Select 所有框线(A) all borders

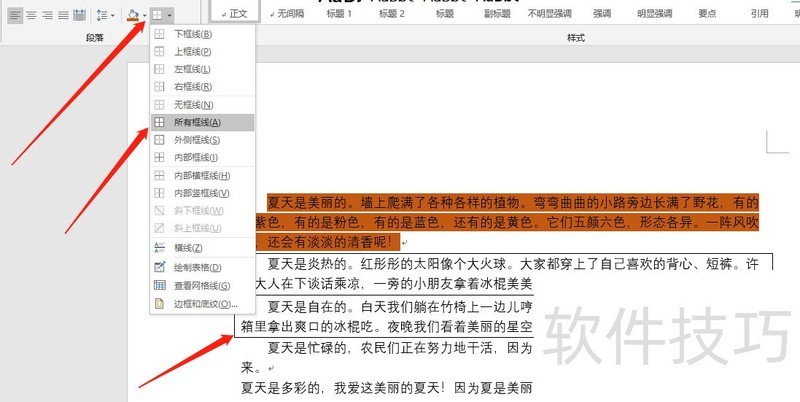(203, 122)
